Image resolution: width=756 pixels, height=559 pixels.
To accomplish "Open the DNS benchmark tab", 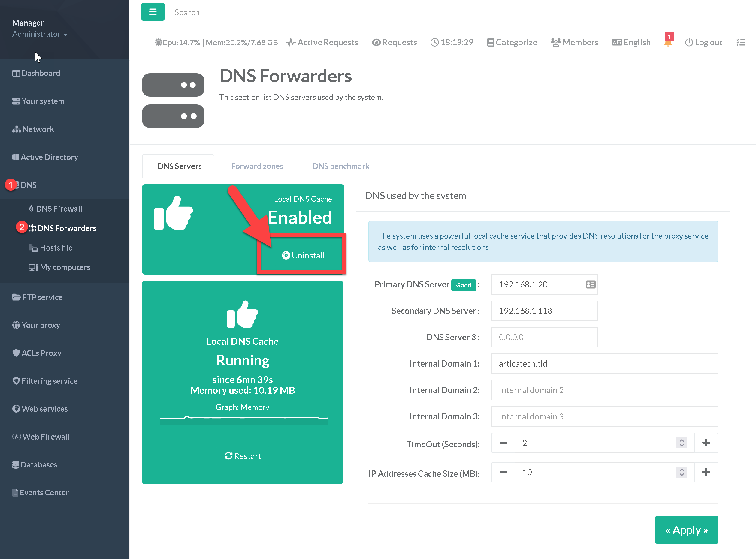I will pos(340,166).
